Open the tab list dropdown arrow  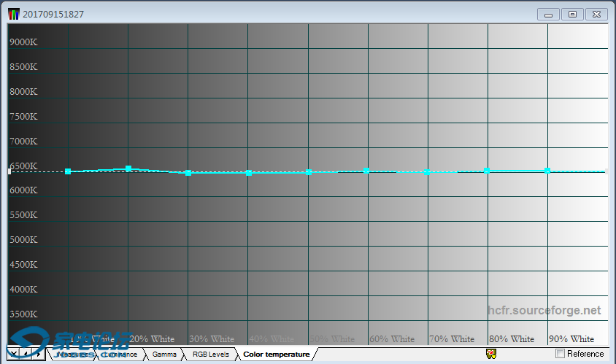[13, 354]
